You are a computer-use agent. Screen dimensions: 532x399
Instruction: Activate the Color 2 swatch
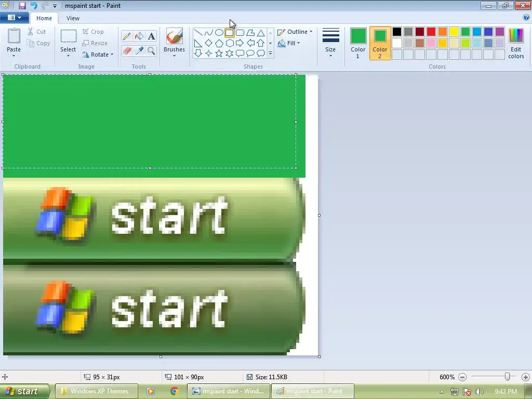380,43
